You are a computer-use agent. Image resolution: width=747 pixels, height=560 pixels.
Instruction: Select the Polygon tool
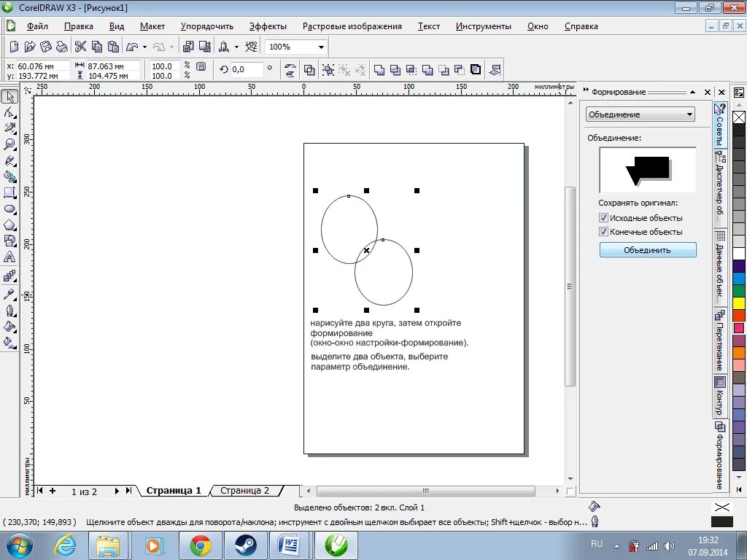tap(9, 225)
